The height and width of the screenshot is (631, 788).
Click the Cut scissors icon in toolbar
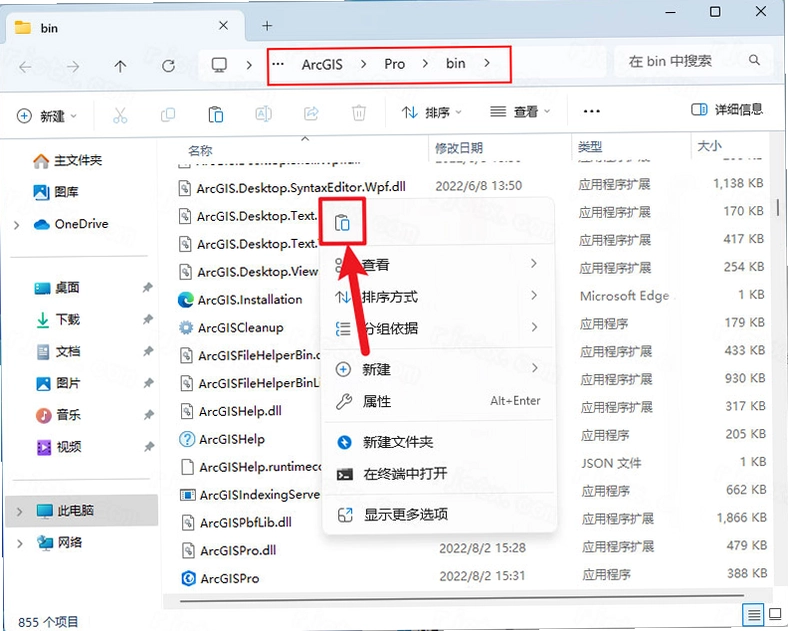[120, 115]
